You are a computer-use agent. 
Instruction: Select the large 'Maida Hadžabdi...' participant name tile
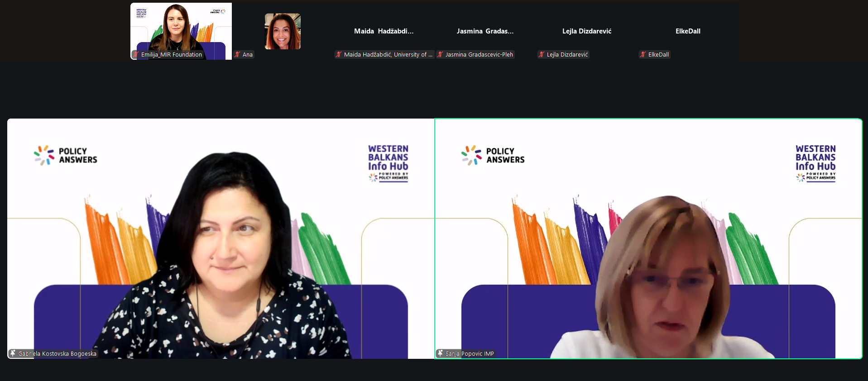384,31
